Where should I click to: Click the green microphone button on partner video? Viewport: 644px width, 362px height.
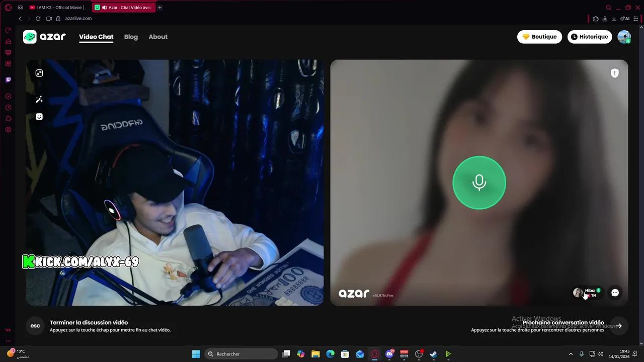[479, 183]
